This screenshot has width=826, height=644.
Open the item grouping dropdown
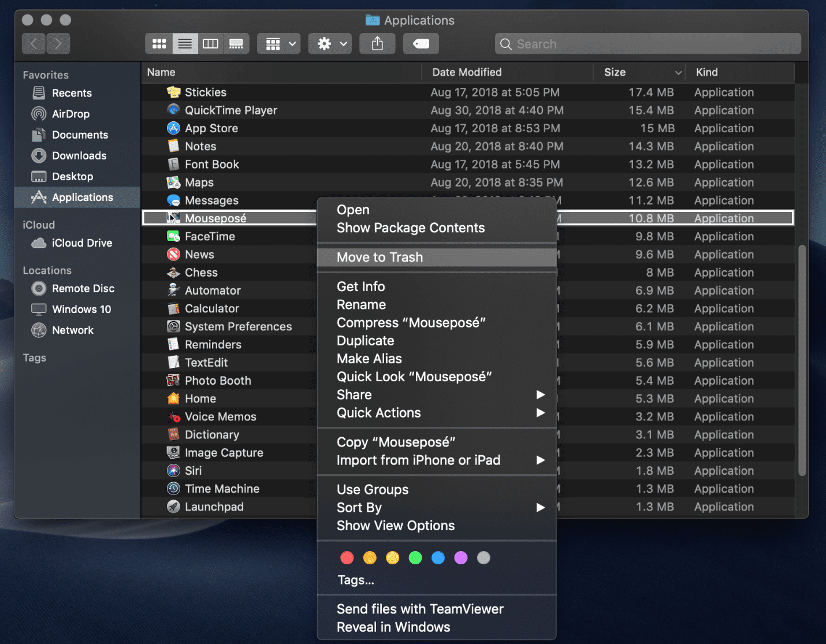278,43
